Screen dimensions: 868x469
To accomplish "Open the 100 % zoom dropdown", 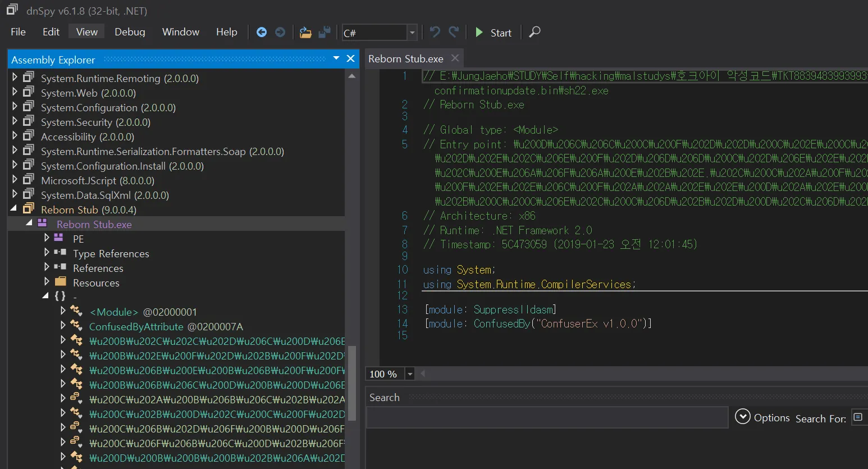I will coord(410,374).
